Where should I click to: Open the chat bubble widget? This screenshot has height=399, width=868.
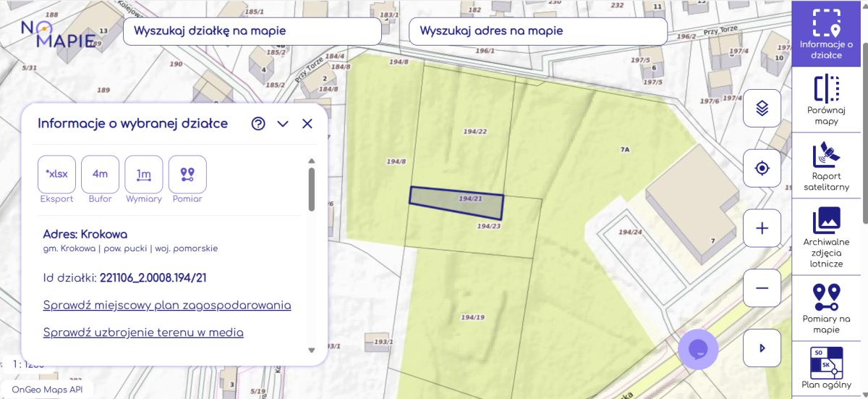point(698,349)
